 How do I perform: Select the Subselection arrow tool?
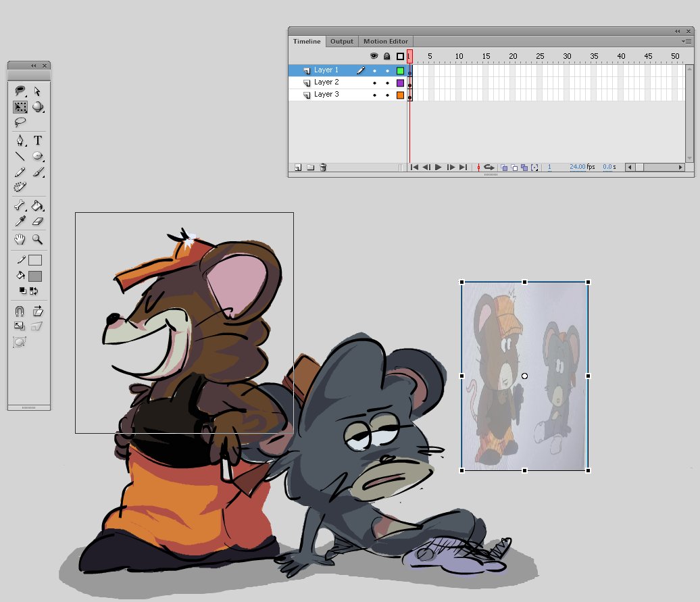(38, 91)
